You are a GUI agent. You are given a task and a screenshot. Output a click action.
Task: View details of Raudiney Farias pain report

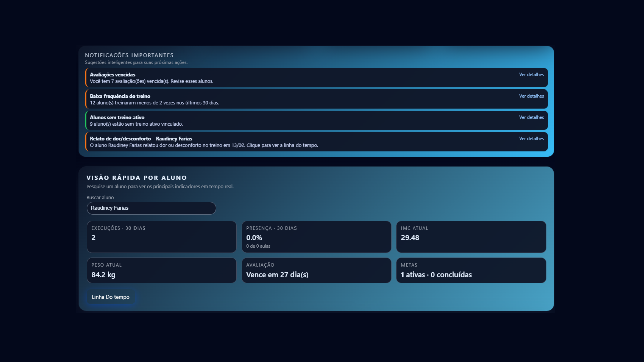(531, 139)
